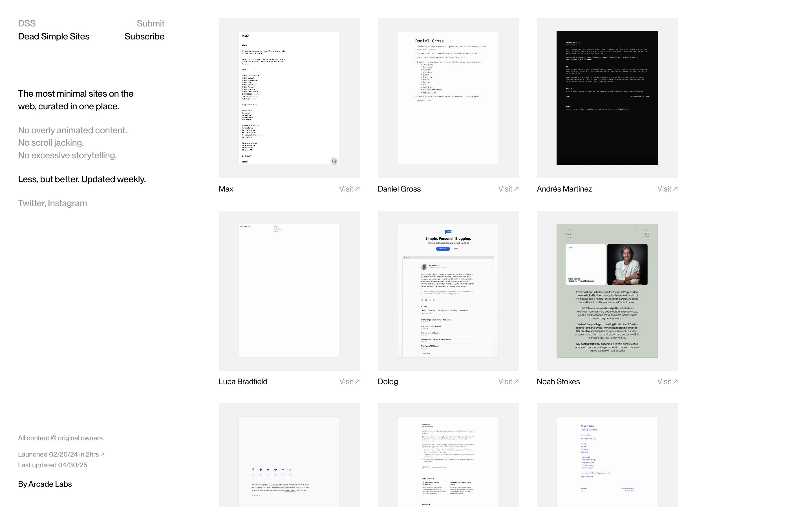The image size is (812, 507).
Task: Click the arrow after Launched 02/20/24 in 2hrs
Action: tap(102, 454)
